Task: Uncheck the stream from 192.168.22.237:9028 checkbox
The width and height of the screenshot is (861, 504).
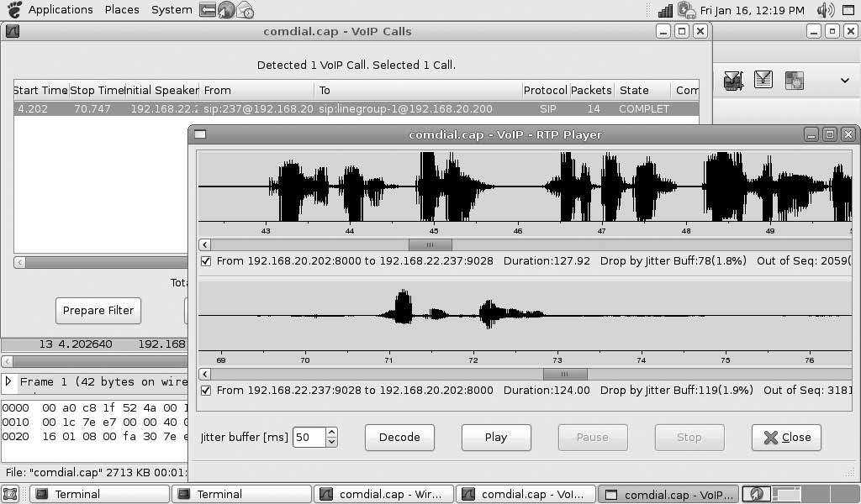Action: pos(206,391)
